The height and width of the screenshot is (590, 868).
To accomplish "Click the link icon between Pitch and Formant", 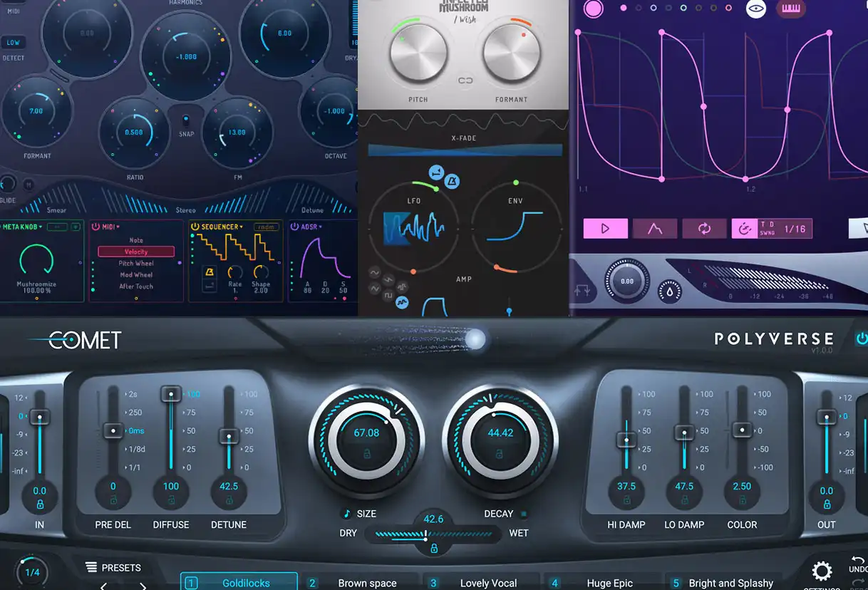I will pyautogui.click(x=465, y=81).
